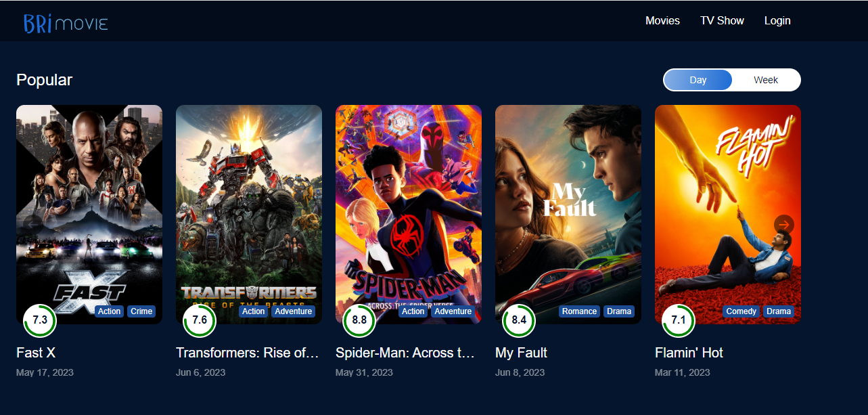Open the Movies menu

[x=662, y=21]
